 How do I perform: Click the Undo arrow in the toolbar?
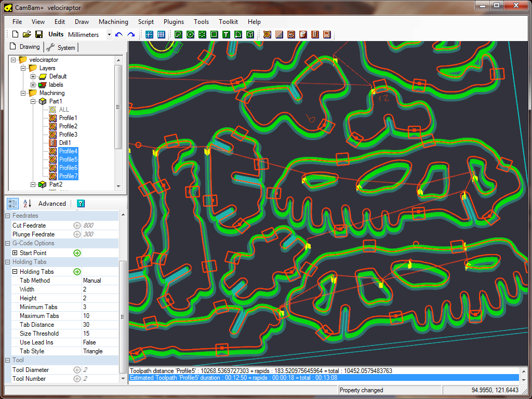[x=119, y=35]
